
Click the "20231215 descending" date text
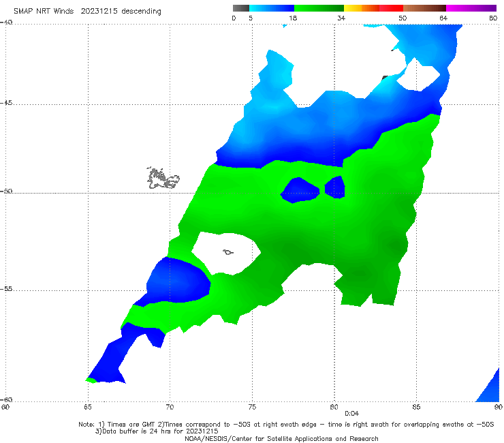121,12
